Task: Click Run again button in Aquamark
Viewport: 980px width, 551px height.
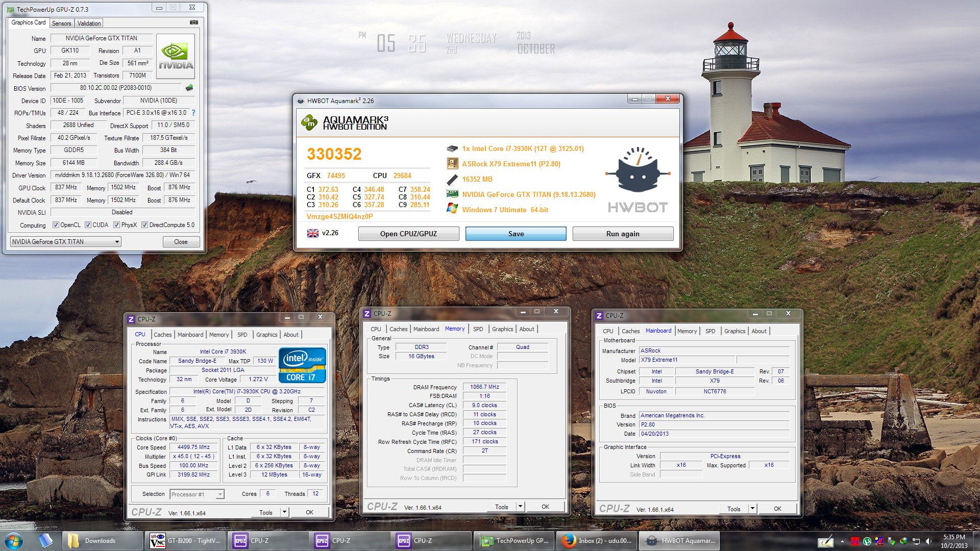Action: pyautogui.click(x=623, y=234)
